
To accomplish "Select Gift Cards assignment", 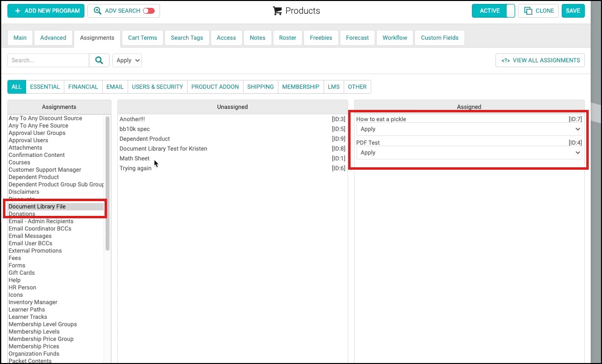I will [x=22, y=273].
